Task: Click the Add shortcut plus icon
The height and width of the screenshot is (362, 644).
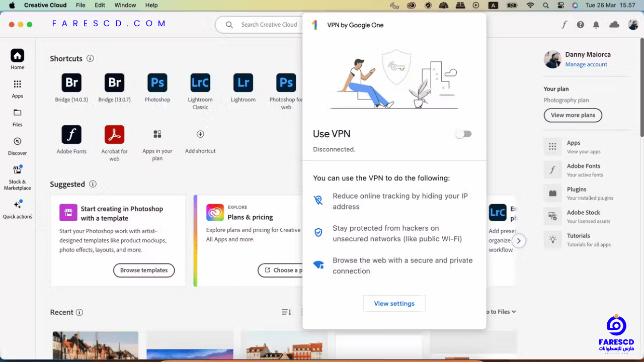Action: click(x=200, y=134)
